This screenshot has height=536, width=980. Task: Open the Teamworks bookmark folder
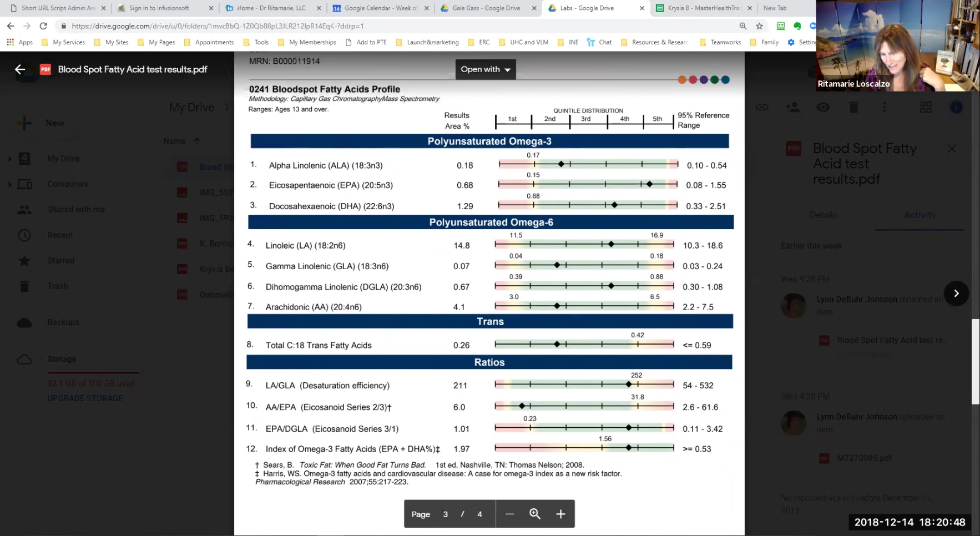tap(720, 42)
